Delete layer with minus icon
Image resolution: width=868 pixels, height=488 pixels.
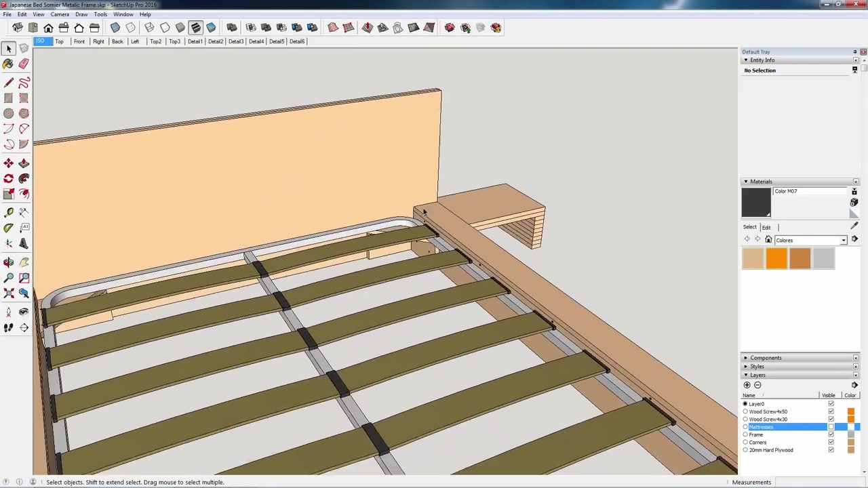[758, 385]
